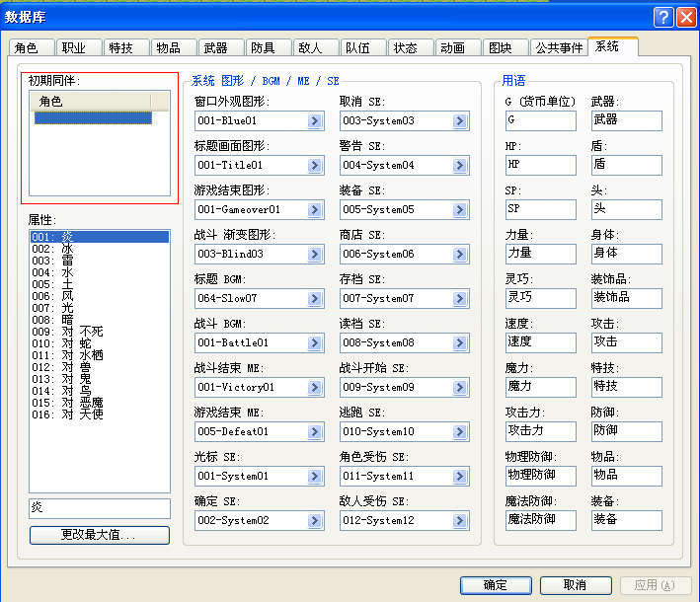Click the 取消 button at bottom
Image resolution: width=700 pixels, height=602 pixels.
click(x=576, y=585)
